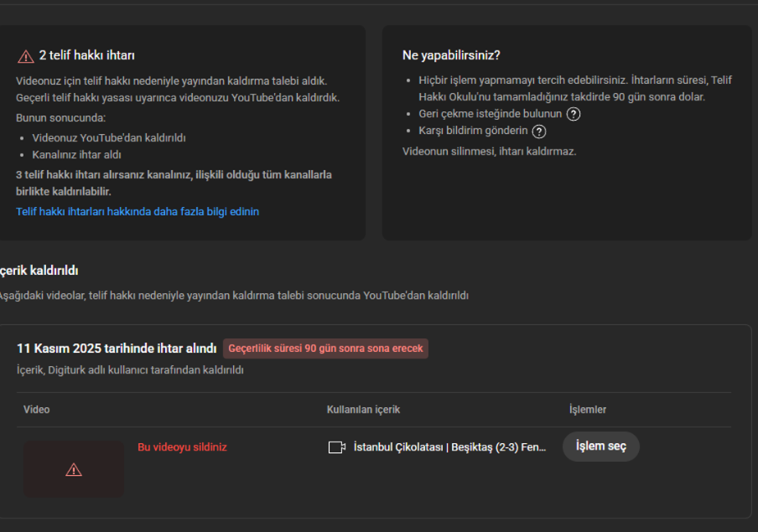This screenshot has height=532, width=758.
Task: Click the Bu videoyu sildiniz text
Action: (x=182, y=447)
